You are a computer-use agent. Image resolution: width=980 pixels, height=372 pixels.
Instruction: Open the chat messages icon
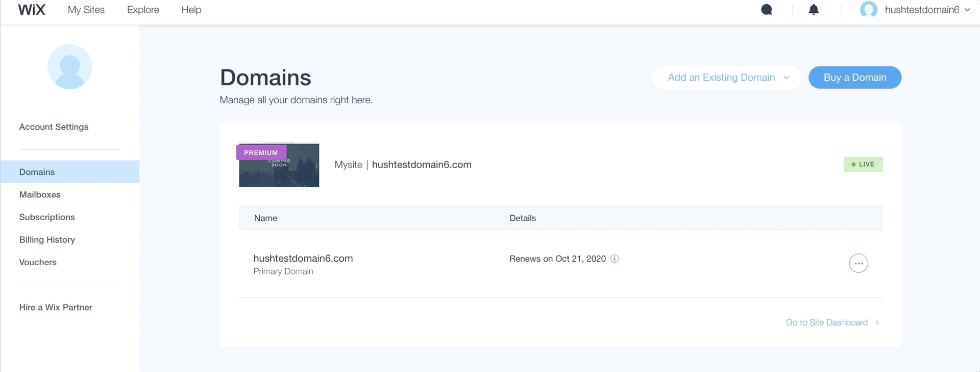[766, 10]
